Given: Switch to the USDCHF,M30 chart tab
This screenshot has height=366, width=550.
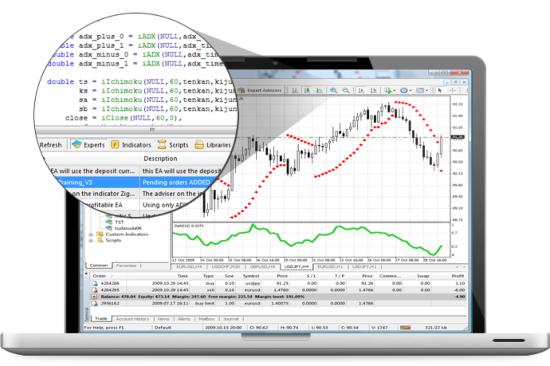Looking at the screenshot, I should pos(226,267).
